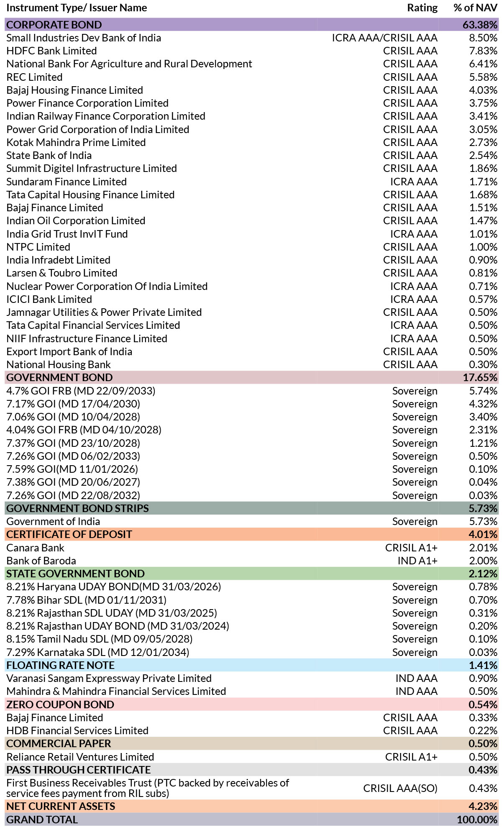Select 4.7% GOI FRB (MD 22/09/2033) row
The image size is (504, 830).
[x=252, y=391]
